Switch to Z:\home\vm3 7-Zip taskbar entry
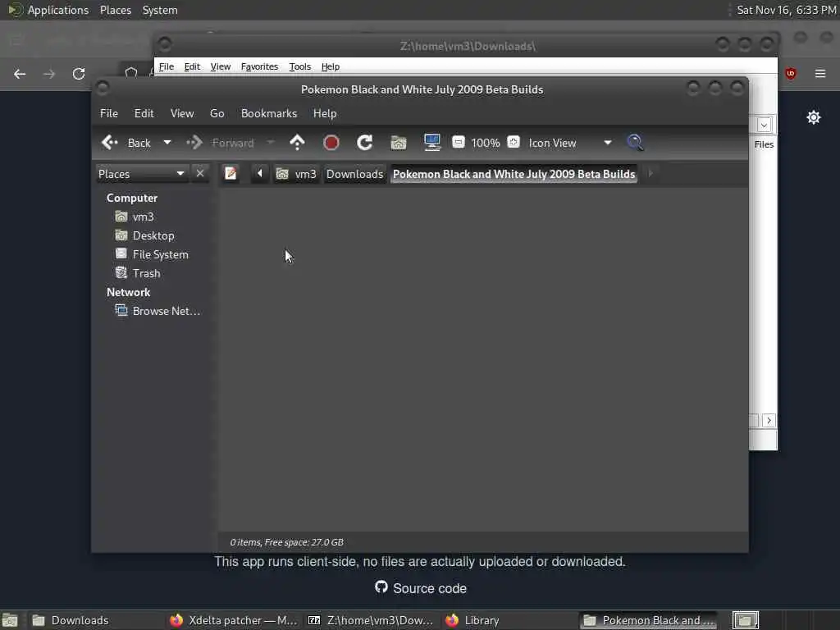Viewport: 840px width, 630px height. pos(372,620)
